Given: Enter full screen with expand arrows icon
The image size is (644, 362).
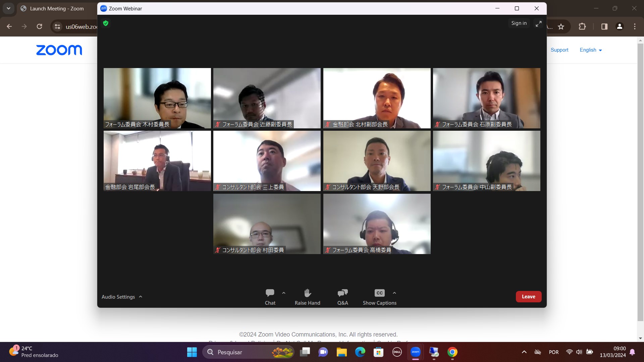Looking at the screenshot, I should pyautogui.click(x=538, y=23).
